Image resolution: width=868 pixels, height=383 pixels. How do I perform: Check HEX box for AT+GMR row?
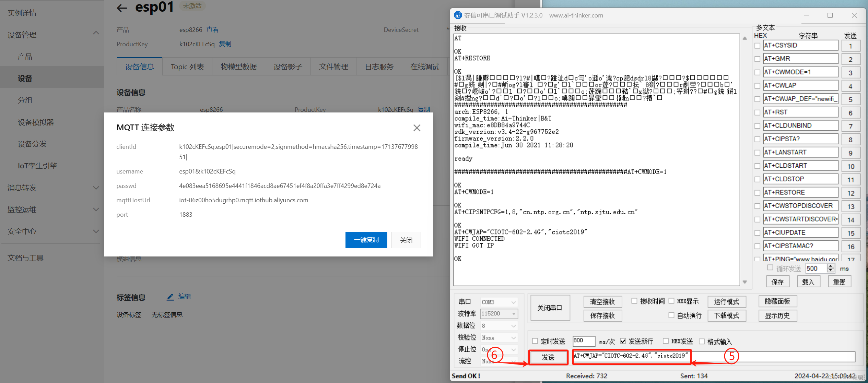coord(757,59)
